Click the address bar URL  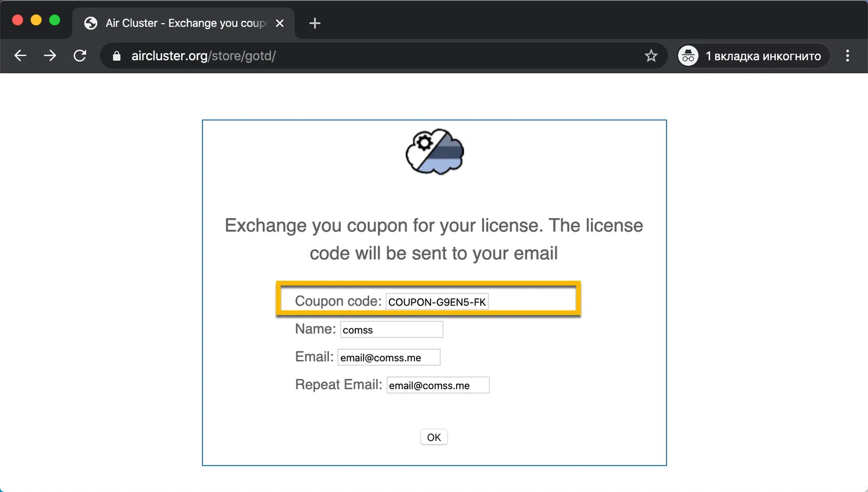pyautogui.click(x=204, y=56)
